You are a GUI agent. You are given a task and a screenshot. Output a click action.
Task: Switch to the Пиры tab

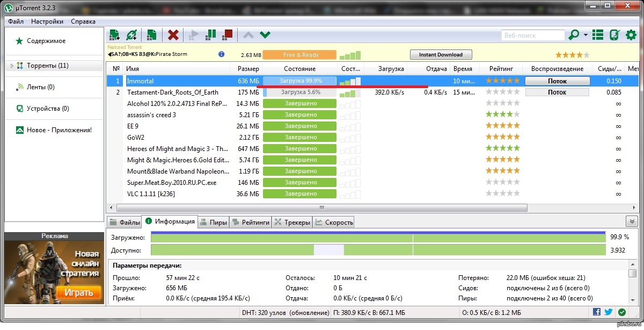213,222
